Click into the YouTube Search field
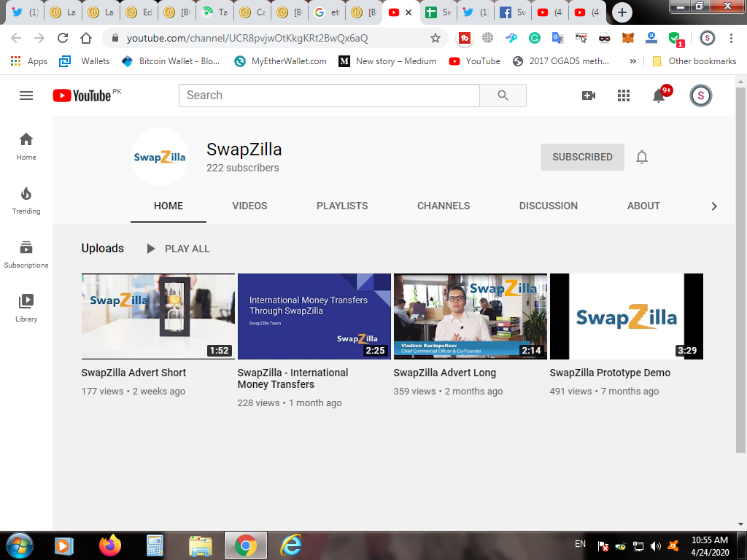Viewport: 747px width, 560px height. [x=329, y=96]
